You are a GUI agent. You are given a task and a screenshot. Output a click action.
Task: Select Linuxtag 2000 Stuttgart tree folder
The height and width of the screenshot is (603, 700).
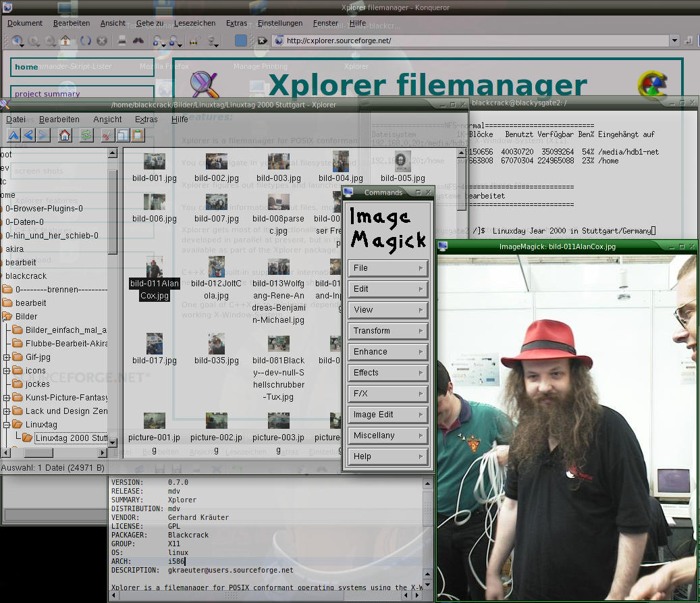(x=71, y=438)
